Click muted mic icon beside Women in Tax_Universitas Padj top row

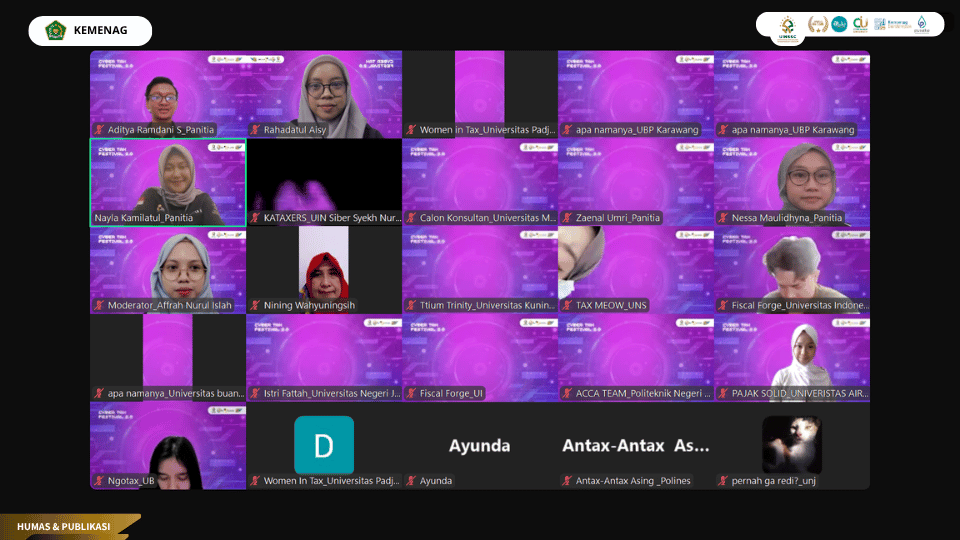click(x=411, y=130)
